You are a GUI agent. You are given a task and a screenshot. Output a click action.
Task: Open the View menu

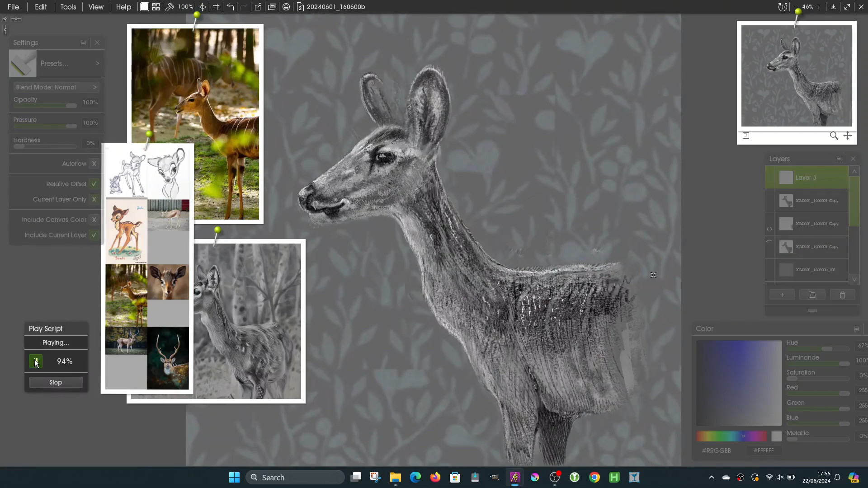(96, 7)
